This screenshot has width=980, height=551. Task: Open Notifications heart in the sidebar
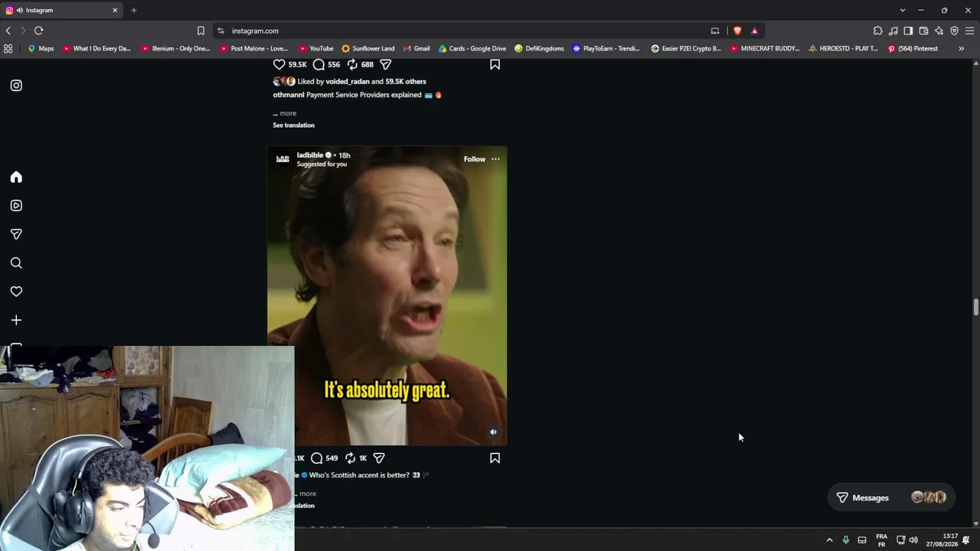pyautogui.click(x=16, y=292)
